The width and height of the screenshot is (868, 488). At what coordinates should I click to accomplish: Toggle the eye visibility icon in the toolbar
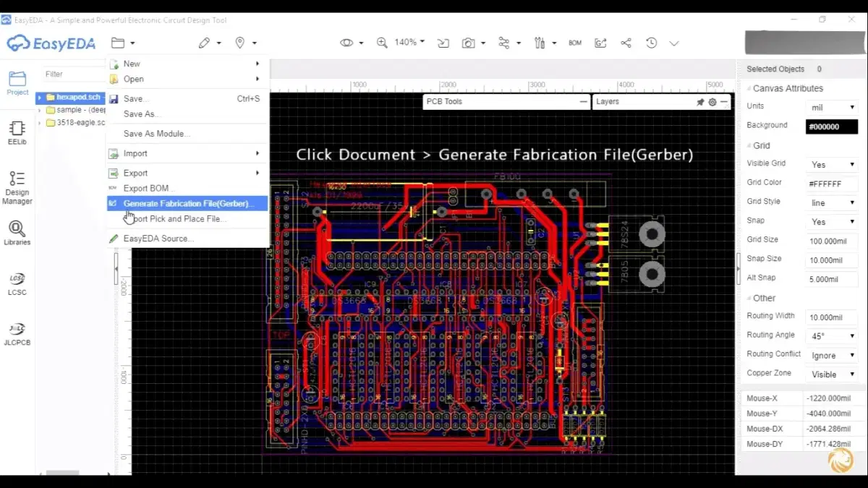click(x=346, y=43)
